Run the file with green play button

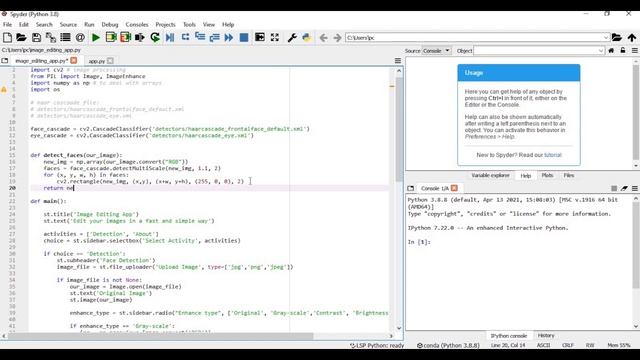point(96,38)
